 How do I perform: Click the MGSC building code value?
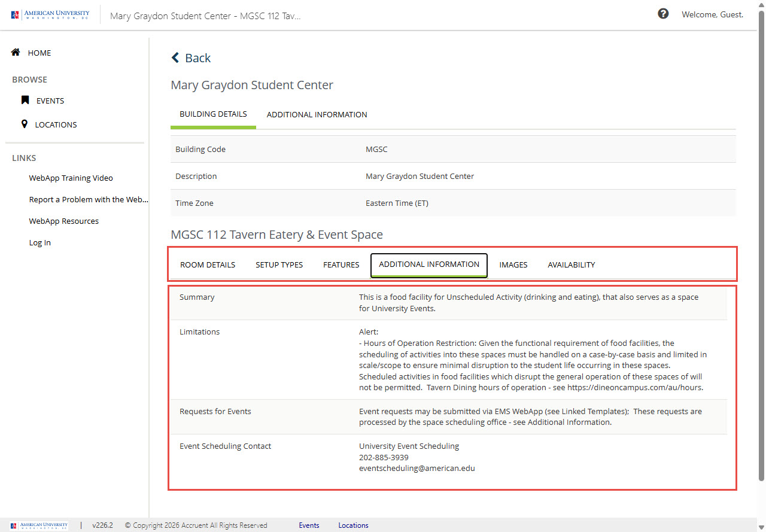376,149
